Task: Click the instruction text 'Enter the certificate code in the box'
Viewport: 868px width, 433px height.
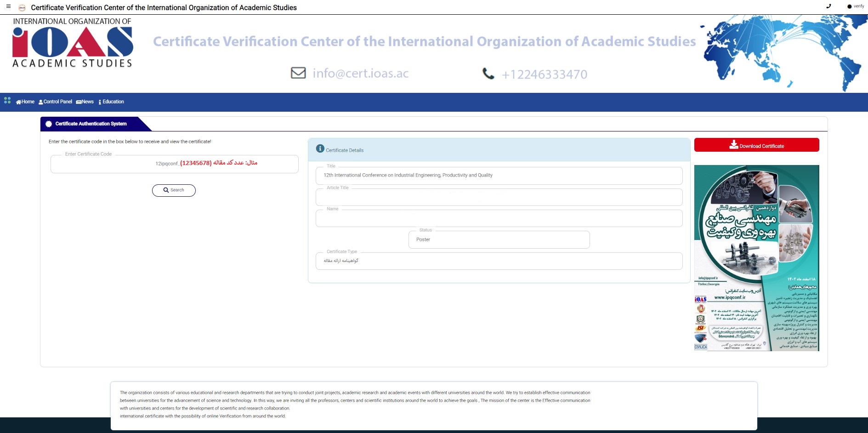Action: pyautogui.click(x=130, y=142)
